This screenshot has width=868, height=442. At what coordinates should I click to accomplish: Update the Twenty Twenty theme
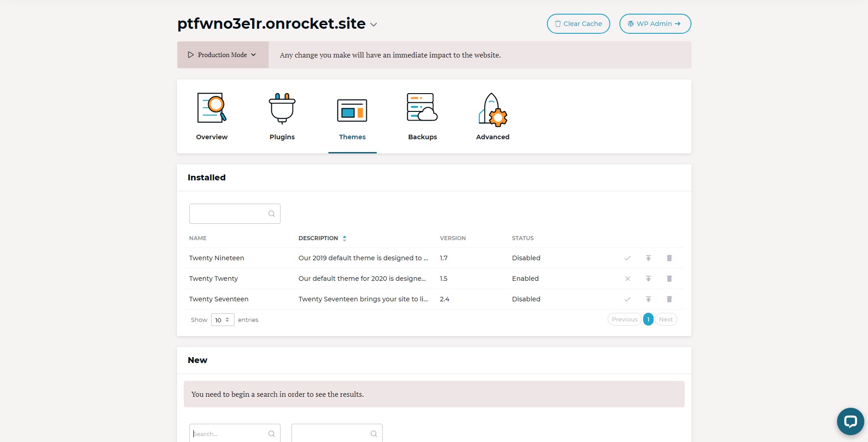648,279
